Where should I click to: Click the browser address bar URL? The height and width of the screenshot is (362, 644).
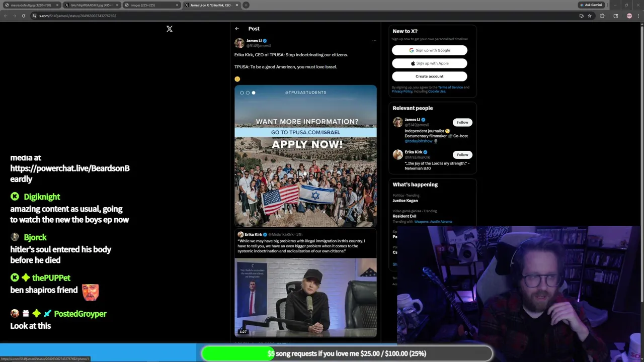pos(78,16)
